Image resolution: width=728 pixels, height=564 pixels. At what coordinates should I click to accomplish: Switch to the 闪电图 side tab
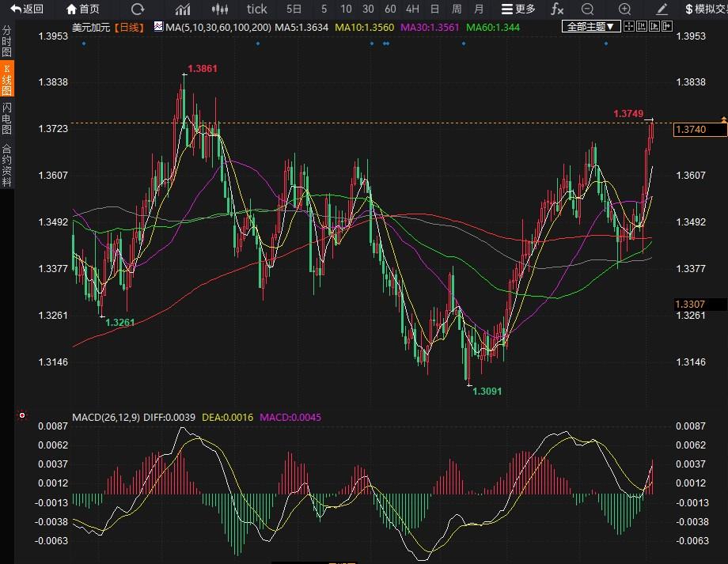point(7,118)
